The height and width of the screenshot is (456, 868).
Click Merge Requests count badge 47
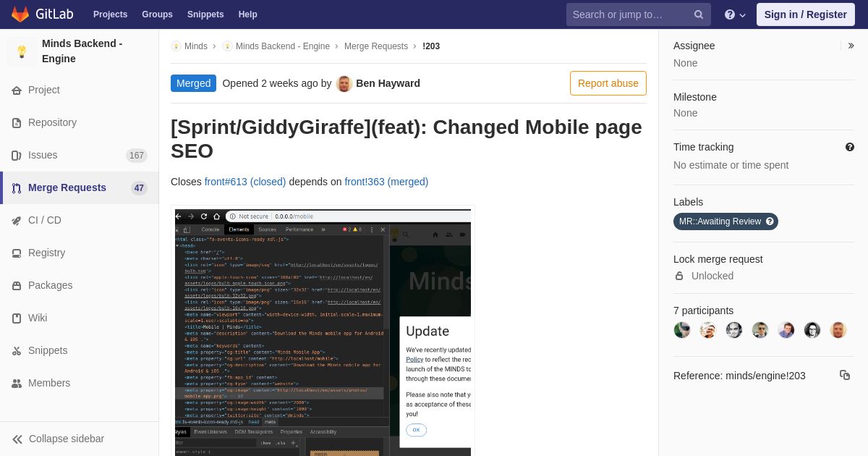point(139,188)
